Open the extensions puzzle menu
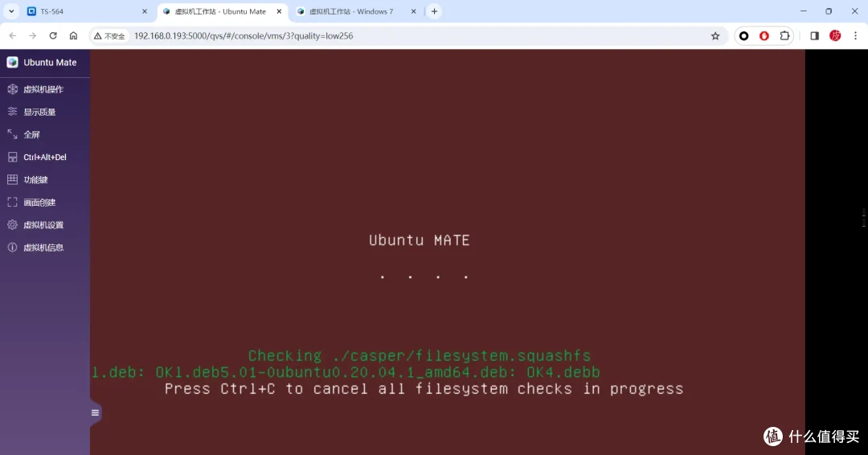Screen dimensions: 868x455 tap(784, 36)
